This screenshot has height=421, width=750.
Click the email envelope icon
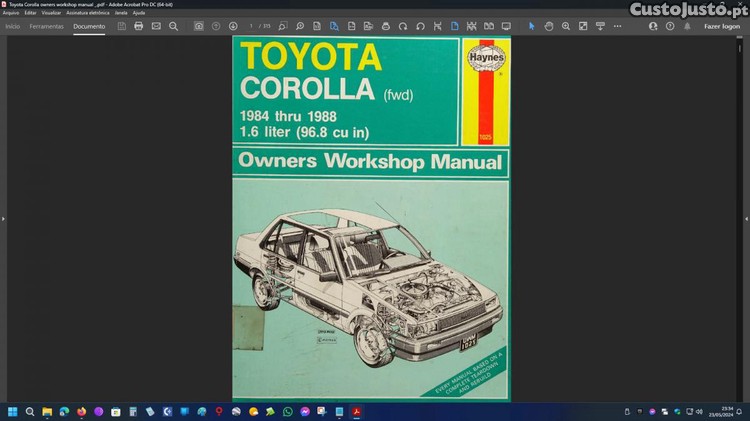(x=156, y=26)
